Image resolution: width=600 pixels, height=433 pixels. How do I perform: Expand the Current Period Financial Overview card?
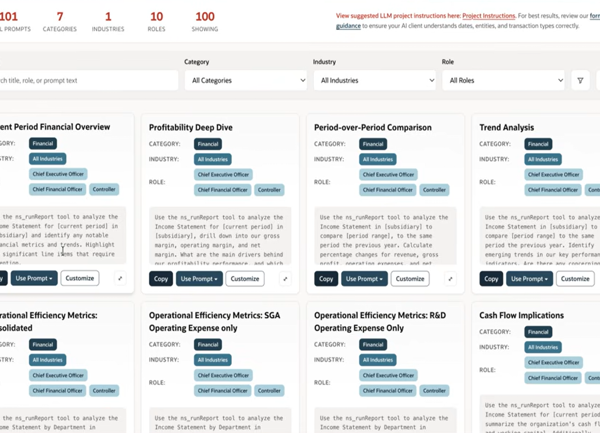click(120, 279)
